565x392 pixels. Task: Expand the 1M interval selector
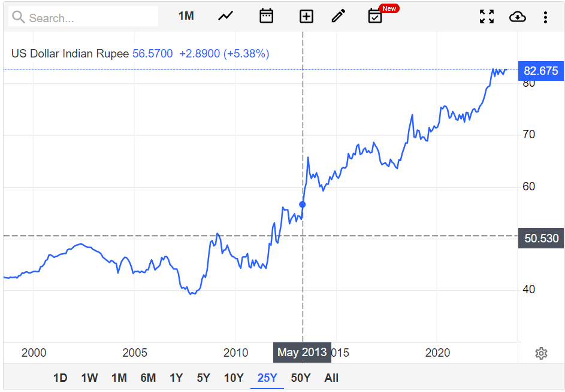186,16
